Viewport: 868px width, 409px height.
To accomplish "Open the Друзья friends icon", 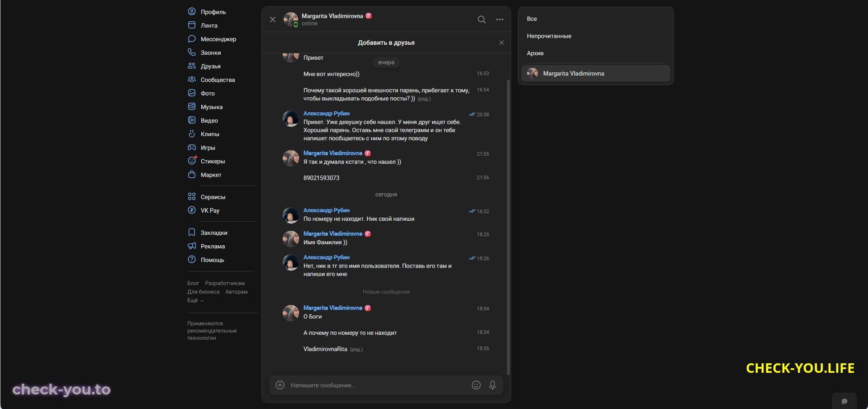I will [x=192, y=66].
